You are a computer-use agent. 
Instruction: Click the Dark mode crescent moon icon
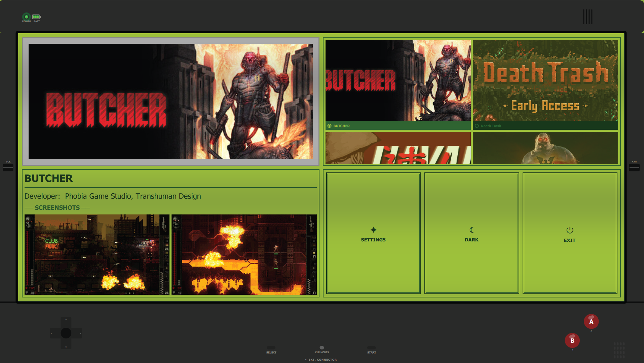pyautogui.click(x=471, y=230)
